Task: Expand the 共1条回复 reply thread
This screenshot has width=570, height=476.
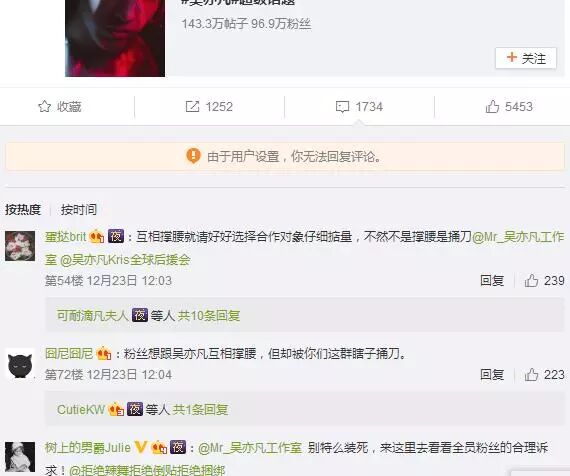Action: click(200, 410)
